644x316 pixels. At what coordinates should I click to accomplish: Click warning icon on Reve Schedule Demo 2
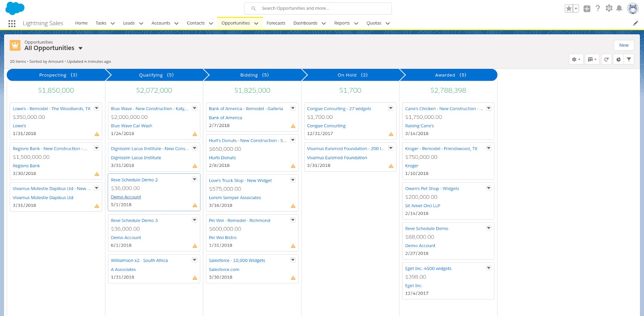[195, 205]
